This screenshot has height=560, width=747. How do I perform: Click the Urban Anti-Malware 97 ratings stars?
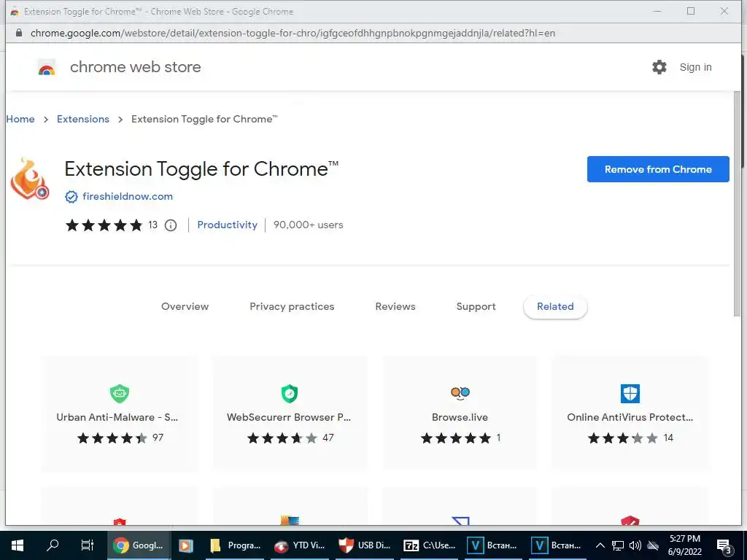(x=112, y=438)
